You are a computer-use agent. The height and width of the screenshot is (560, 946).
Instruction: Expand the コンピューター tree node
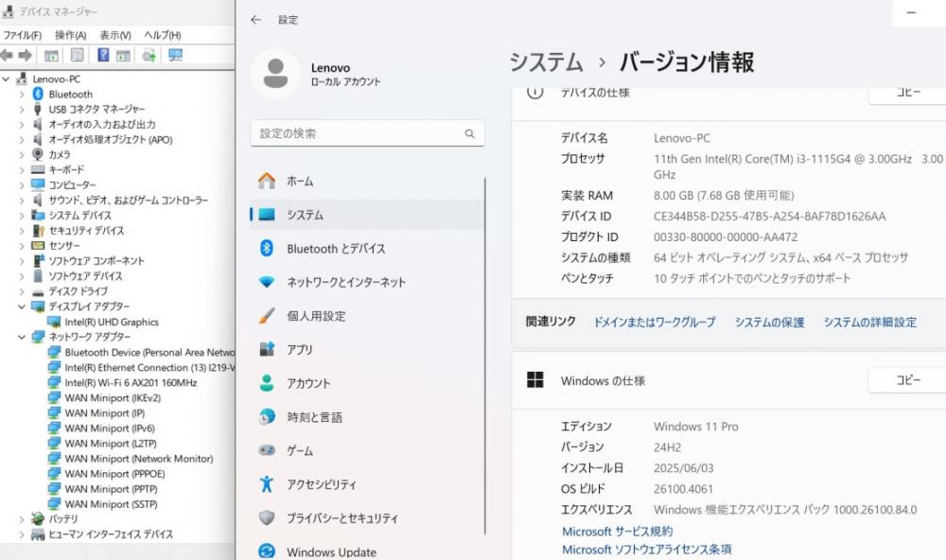[22, 184]
